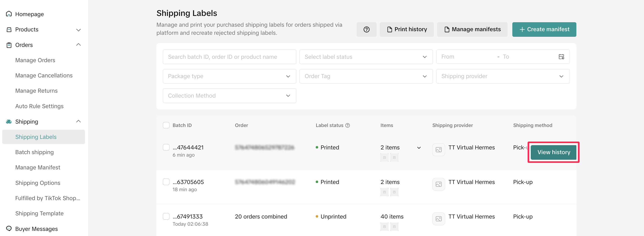This screenshot has height=236, width=644.
Task: Click the Shipping truck icon in sidebar
Action: click(9, 122)
